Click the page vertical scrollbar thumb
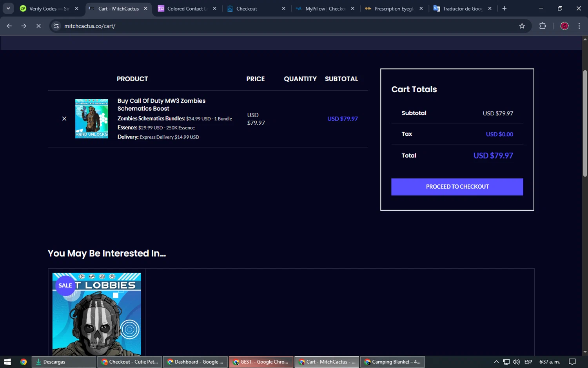Screen dimensions: 588x368 585,123
